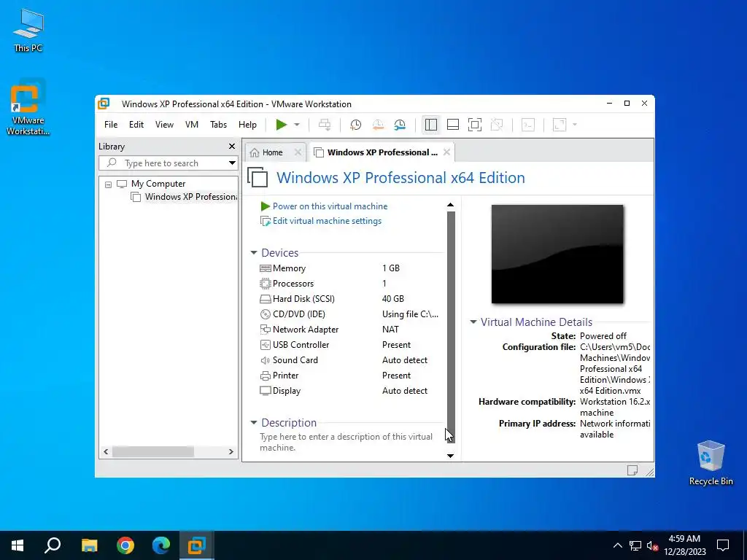Open Google Chrome from the taskbar
This screenshot has width=747, height=560.
[x=125, y=545]
